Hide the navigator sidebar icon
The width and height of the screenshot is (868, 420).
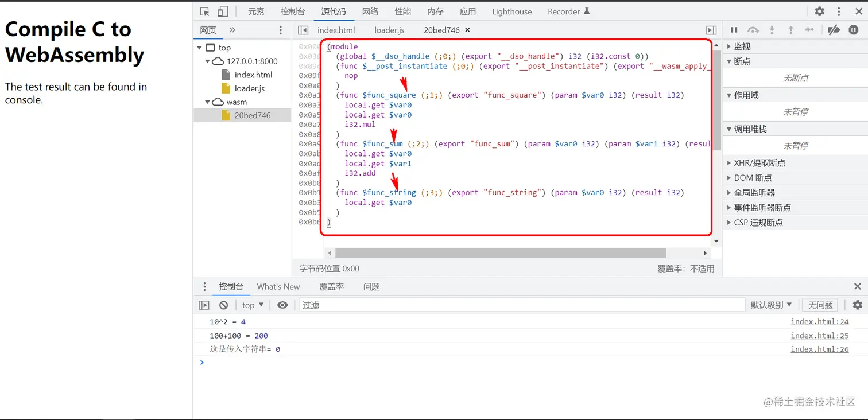click(304, 30)
